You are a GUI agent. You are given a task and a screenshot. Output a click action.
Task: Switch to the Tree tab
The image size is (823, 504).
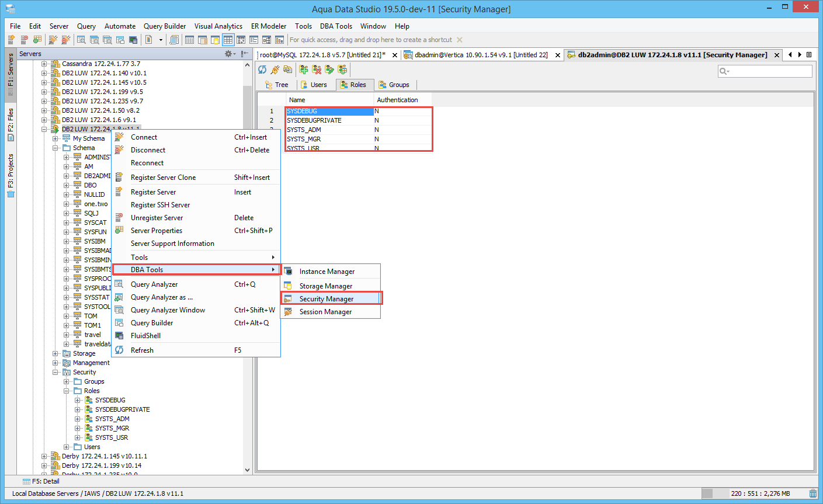coord(276,85)
